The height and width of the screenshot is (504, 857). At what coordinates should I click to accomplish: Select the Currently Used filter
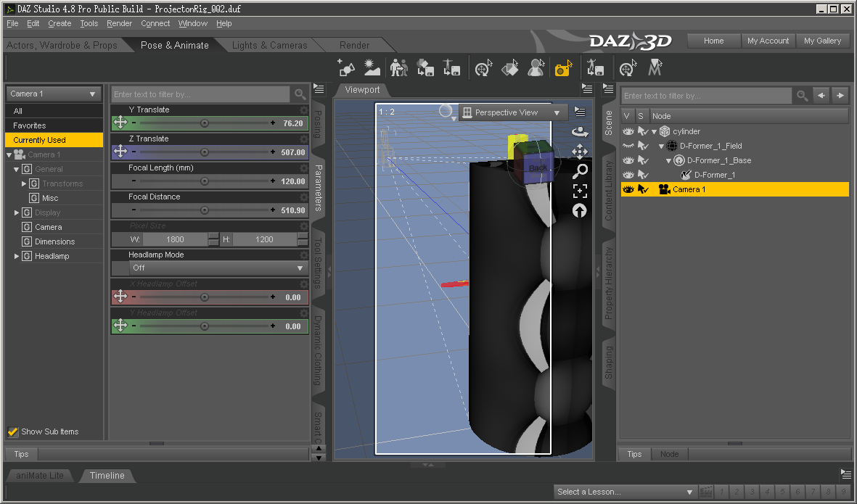pyautogui.click(x=54, y=141)
